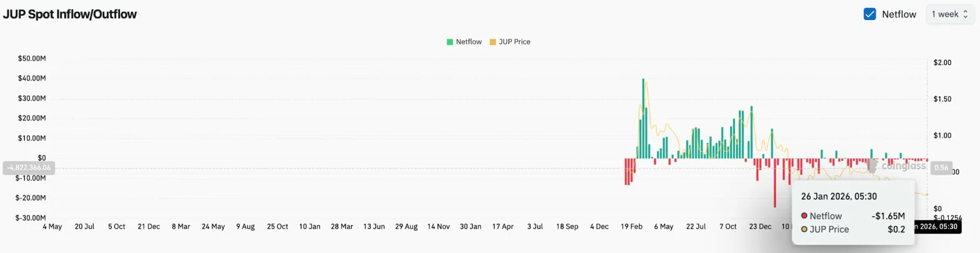This screenshot has width=980, height=253.
Task: Hide the JUP Price series via its legend label
Action: pos(513,42)
